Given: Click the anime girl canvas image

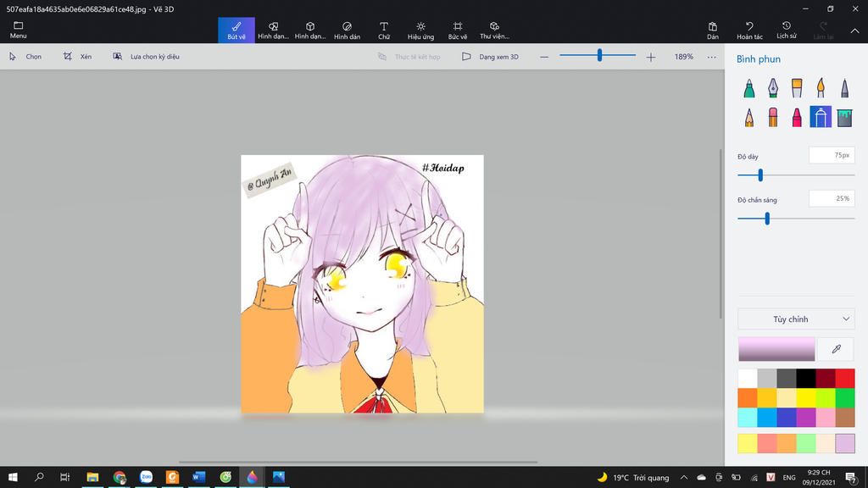Looking at the screenshot, I should click(362, 284).
